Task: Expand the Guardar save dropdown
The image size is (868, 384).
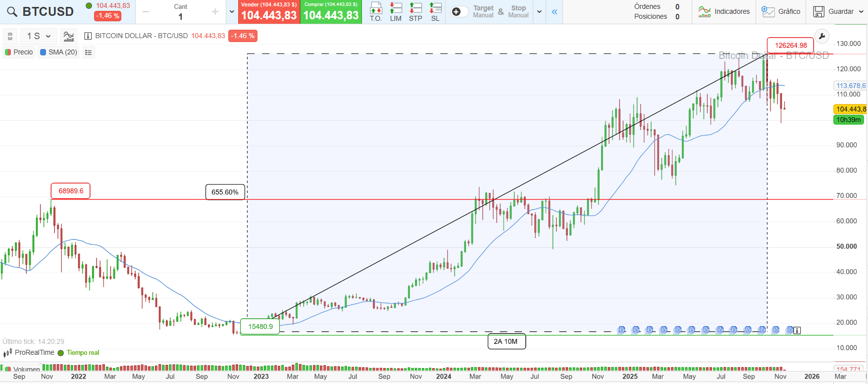Action: tap(861, 11)
